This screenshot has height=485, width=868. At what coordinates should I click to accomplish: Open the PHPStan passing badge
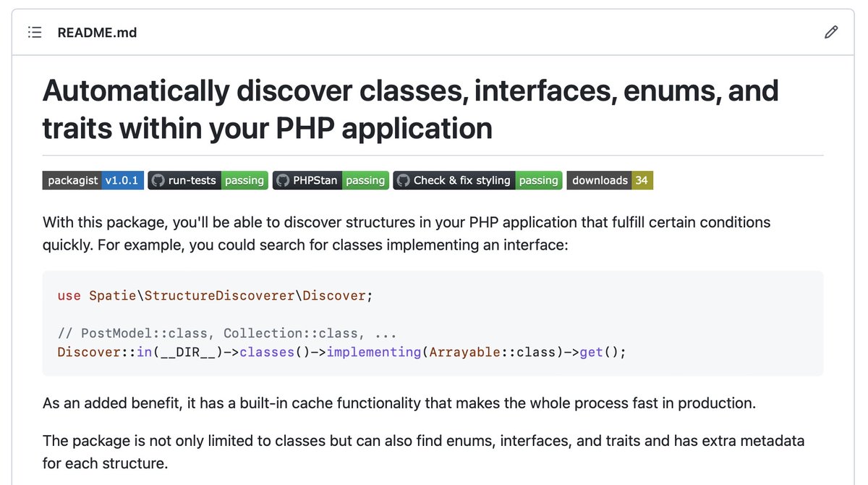[331, 180]
